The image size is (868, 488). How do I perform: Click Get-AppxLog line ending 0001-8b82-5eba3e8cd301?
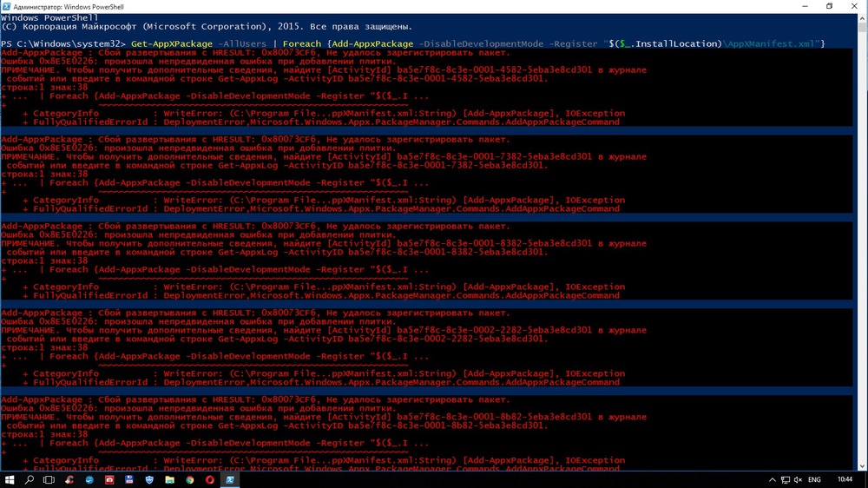(277, 426)
